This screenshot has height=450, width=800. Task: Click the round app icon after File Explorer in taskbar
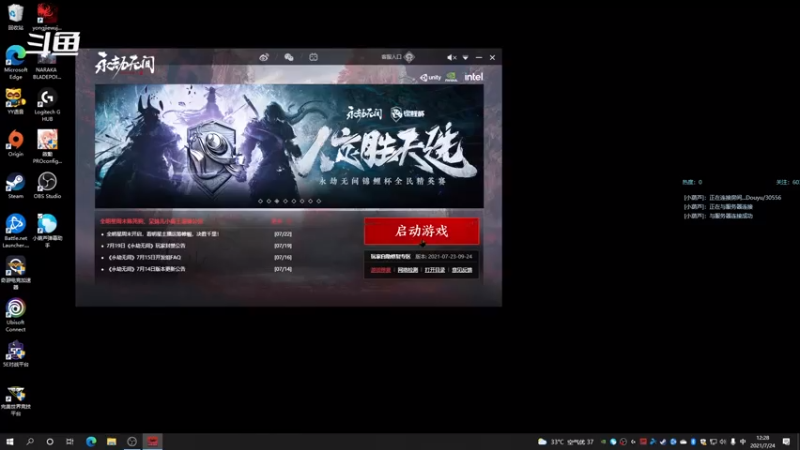[132, 441]
